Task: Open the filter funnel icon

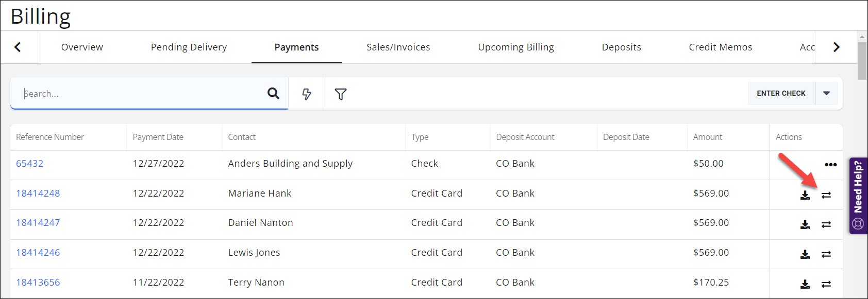Action: point(341,94)
